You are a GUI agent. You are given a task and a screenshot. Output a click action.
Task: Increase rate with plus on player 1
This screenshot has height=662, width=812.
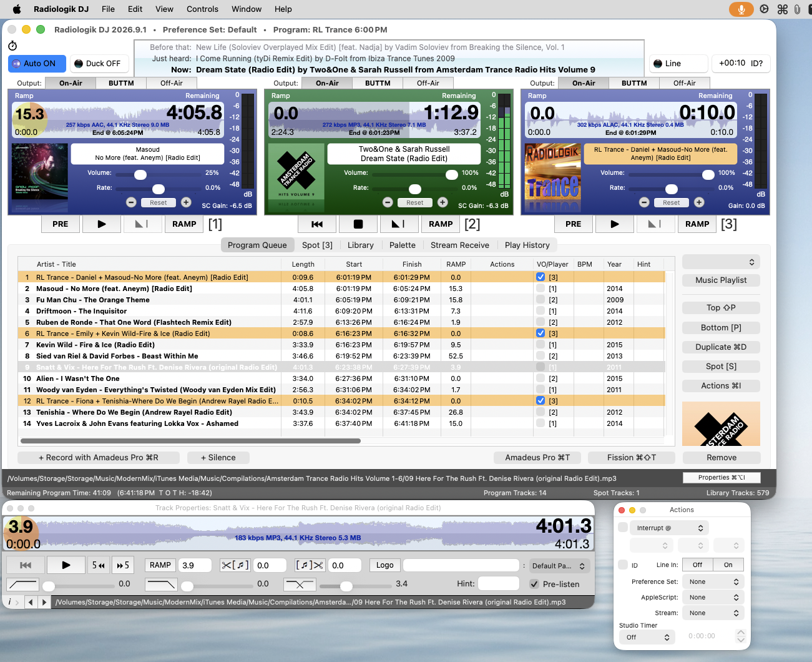[x=186, y=202]
